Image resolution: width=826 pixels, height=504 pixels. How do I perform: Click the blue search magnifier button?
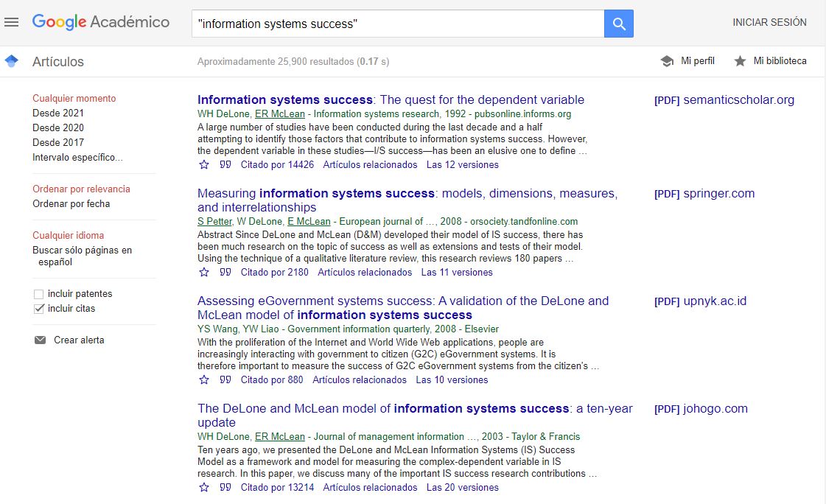click(618, 24)
